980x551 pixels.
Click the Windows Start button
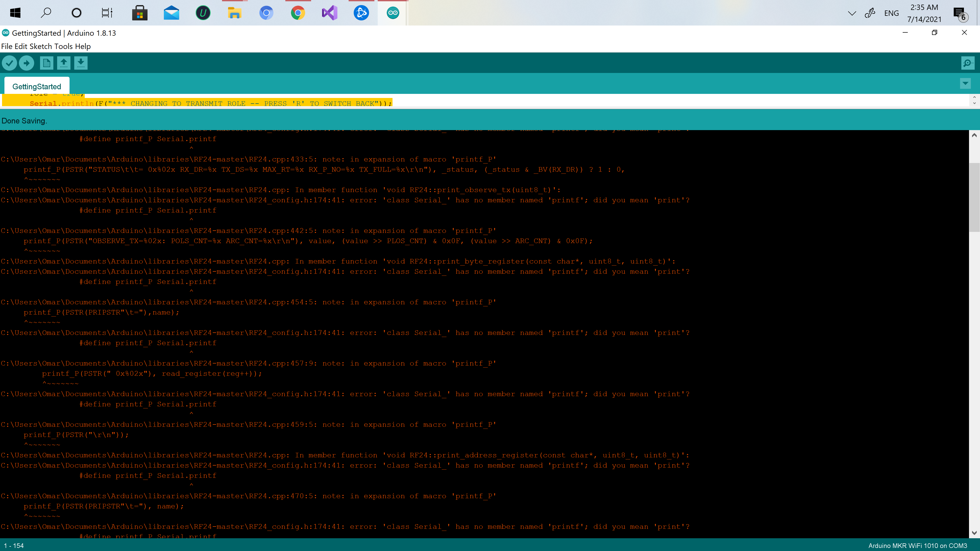15,12
